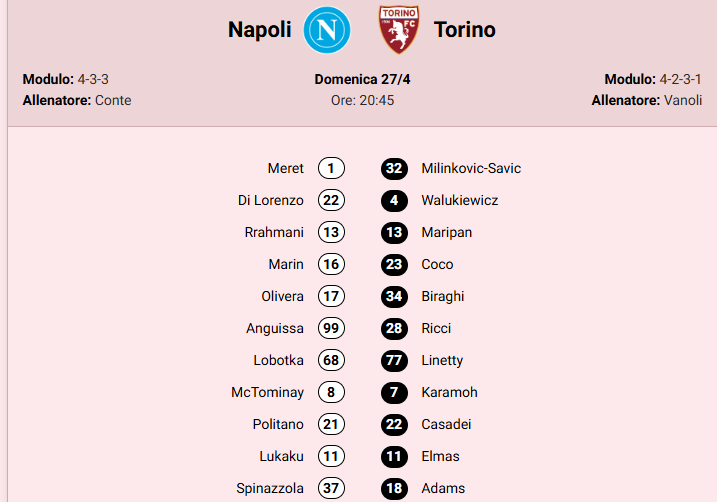
Task: Click the Napoli coach name Conte
Action: click(113, 100)
